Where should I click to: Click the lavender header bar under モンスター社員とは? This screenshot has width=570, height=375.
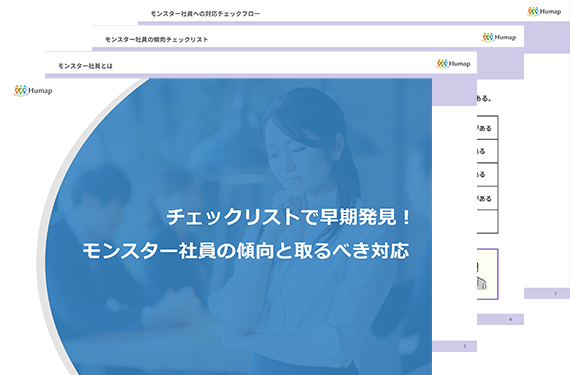[261, 76]
